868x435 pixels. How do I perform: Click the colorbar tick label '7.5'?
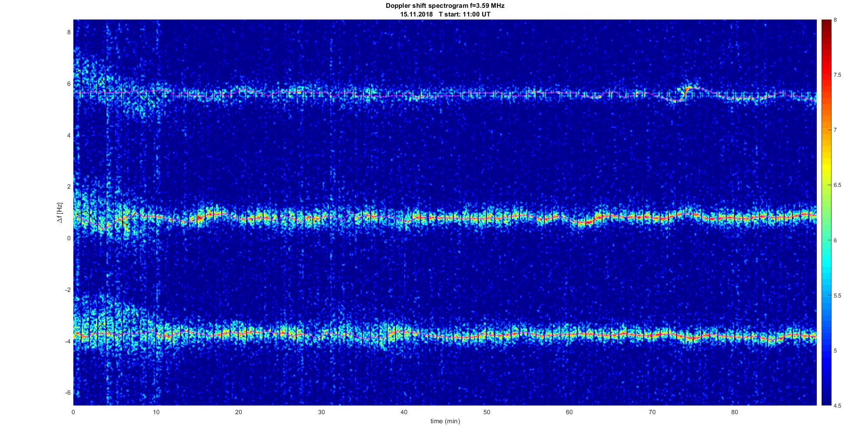click(x=838, y=75)
